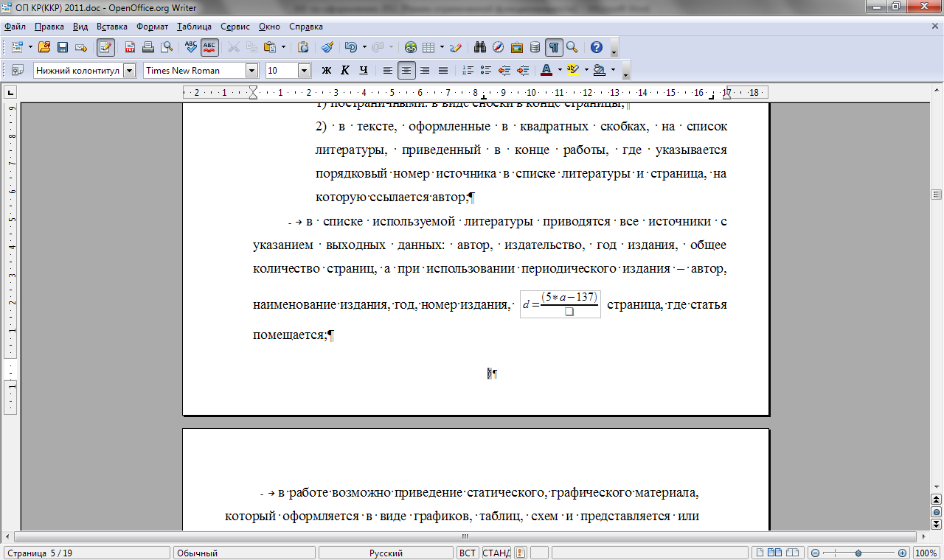Toggle Edit File mode button
This screenshot has height=560, width=944.
click(105, 47)
